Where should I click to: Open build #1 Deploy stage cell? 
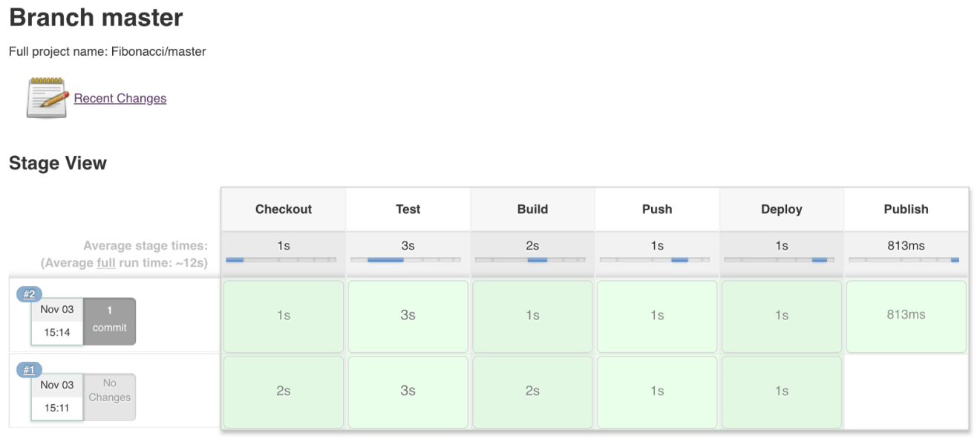782,391
